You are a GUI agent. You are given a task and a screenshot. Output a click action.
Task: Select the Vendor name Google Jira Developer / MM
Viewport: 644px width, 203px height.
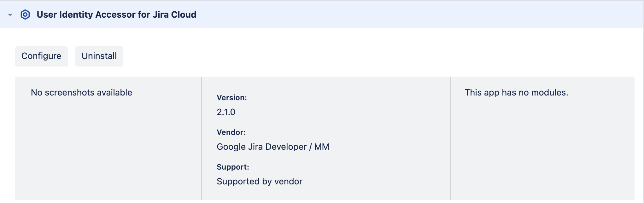(x=272, y=146)
